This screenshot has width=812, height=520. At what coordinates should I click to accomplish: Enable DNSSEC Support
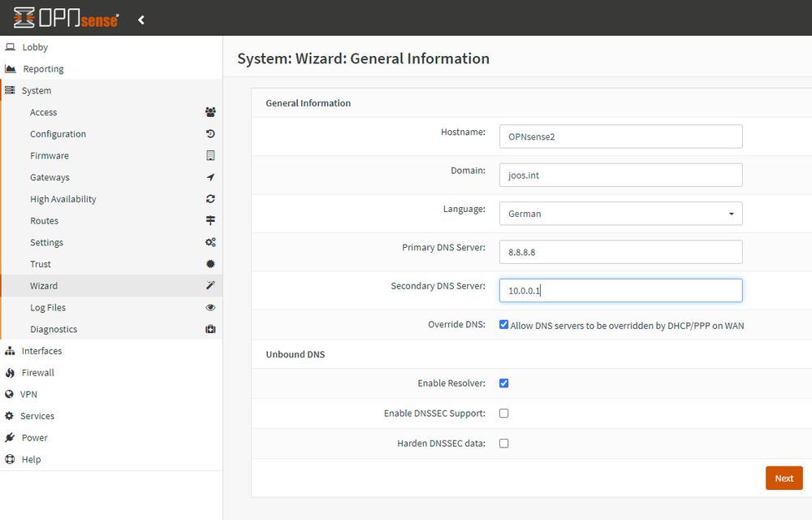503,413
